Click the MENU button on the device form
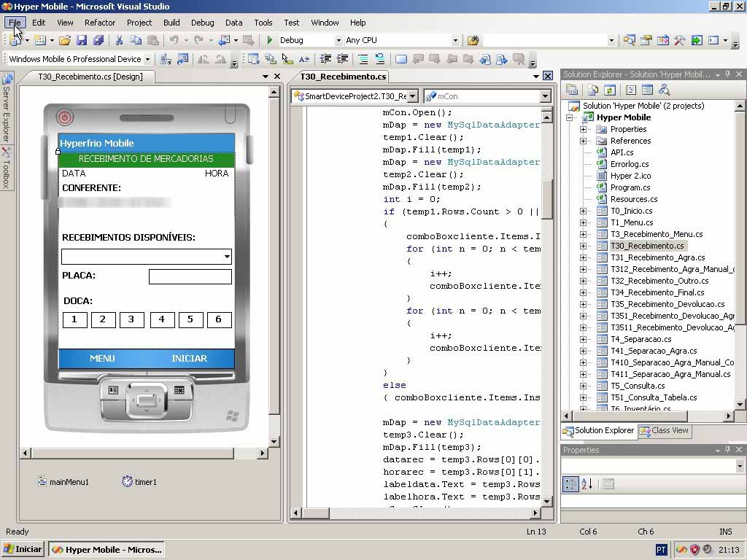747x560 pixels. (x=102, y=359)
